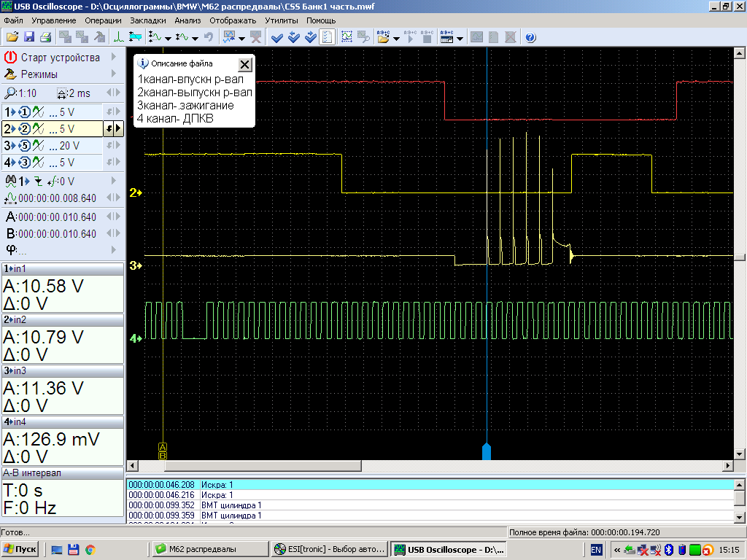Image resolution: width=747 pixels, height=560 pixels.
Task: Click the cyan vertical-fit waveform toolbar icon
Action: point(135,37)
